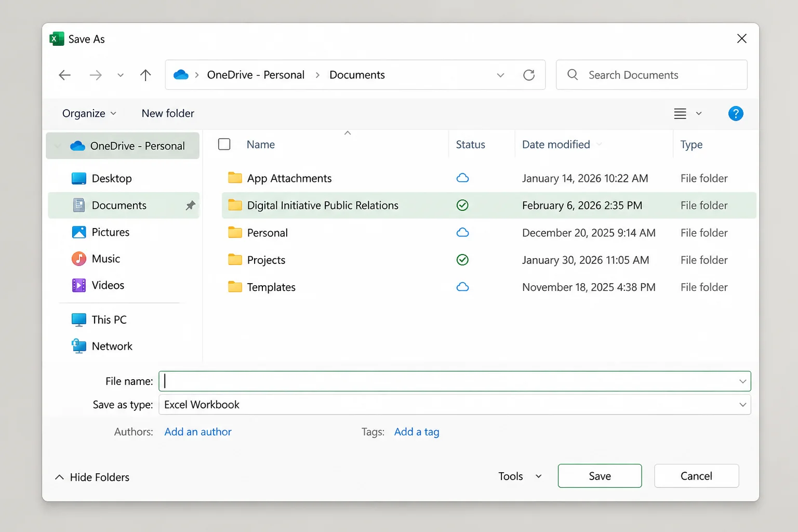Click the Cancel button

696,476
